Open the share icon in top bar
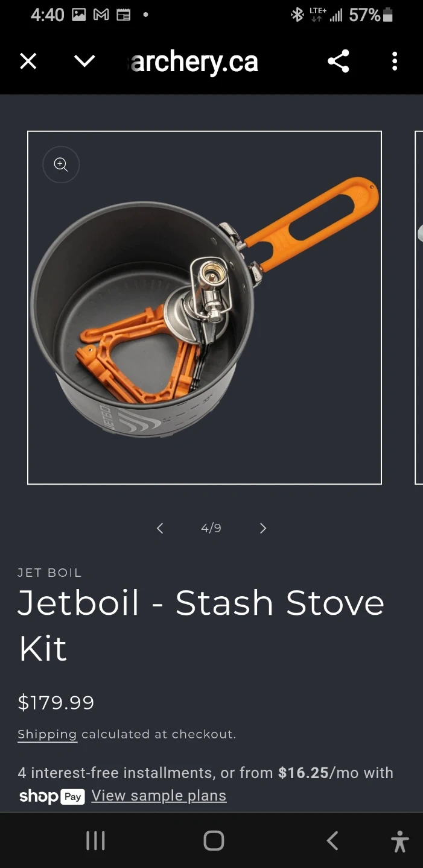 338,61
